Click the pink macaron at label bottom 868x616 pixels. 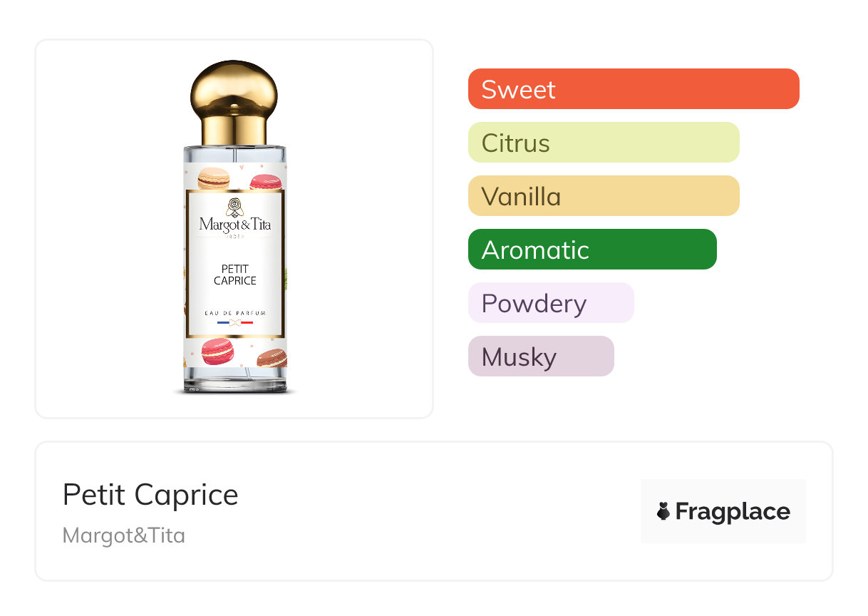click(217, 350)
